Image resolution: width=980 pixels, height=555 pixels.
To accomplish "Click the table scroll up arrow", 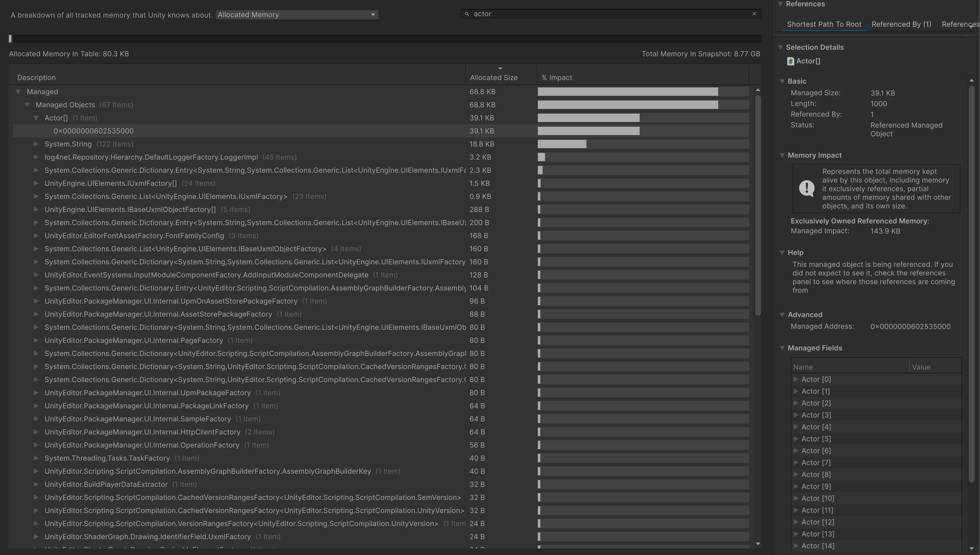I will click(758, 90).
